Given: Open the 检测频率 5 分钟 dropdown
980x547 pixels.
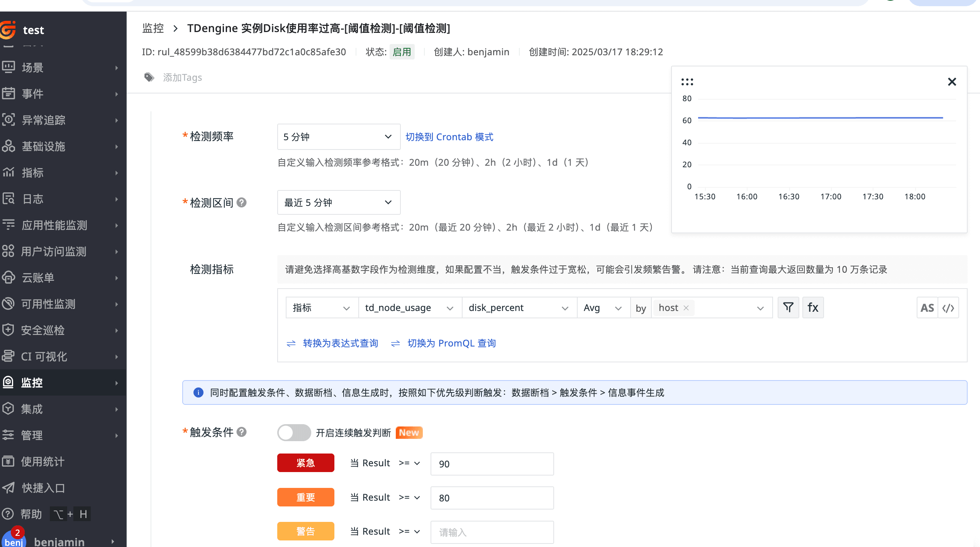Looking at the screenshot, I should pos(339,137).
